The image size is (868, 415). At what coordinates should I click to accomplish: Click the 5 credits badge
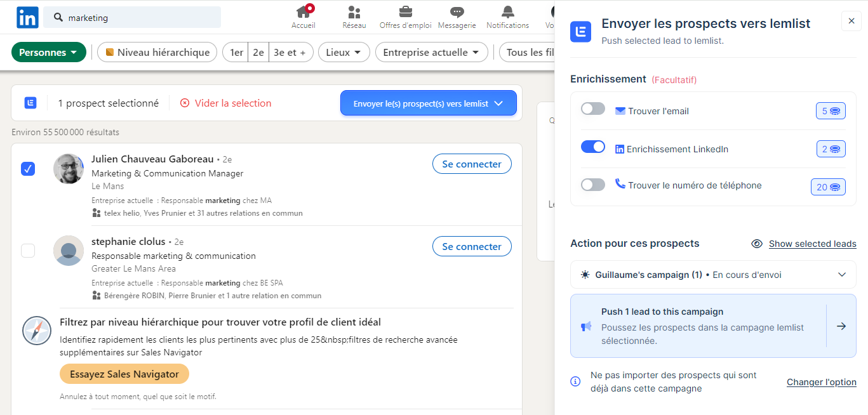tap(831, 111)
